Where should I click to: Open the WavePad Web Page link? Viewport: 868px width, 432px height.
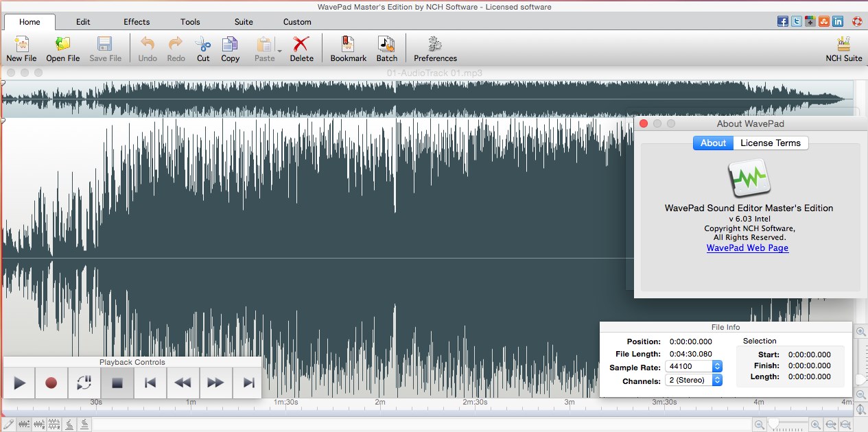click(x=747, y=248)
